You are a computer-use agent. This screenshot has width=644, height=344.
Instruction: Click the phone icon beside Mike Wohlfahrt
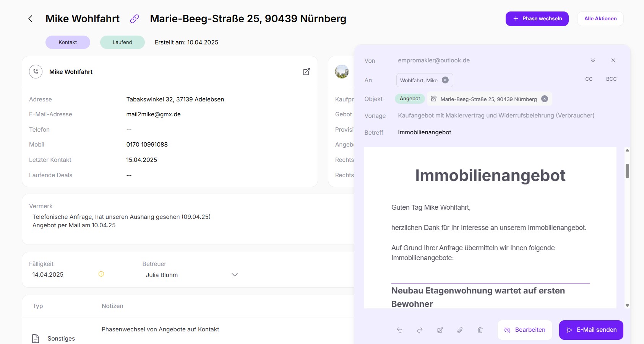(36, 72)
